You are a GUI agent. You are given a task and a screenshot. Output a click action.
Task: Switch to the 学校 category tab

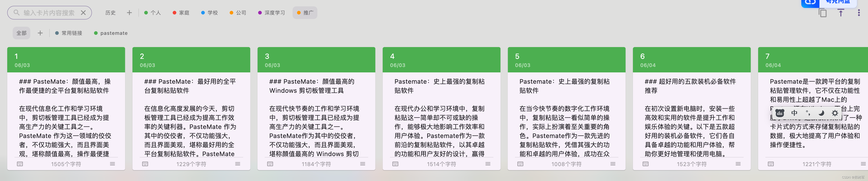209,12
